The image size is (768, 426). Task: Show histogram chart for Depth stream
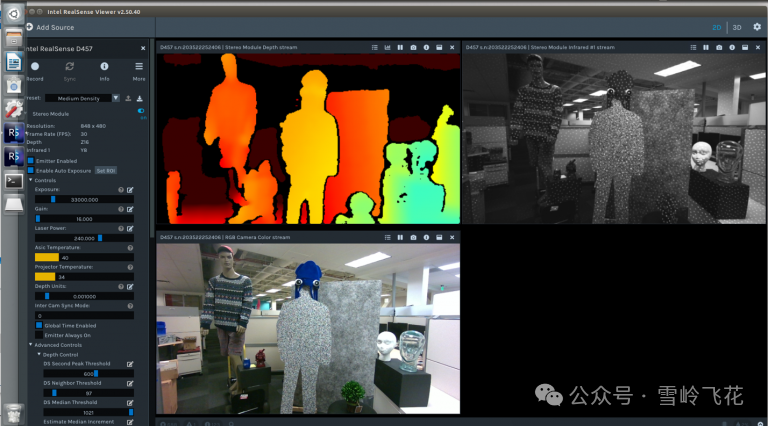[386, 47]
